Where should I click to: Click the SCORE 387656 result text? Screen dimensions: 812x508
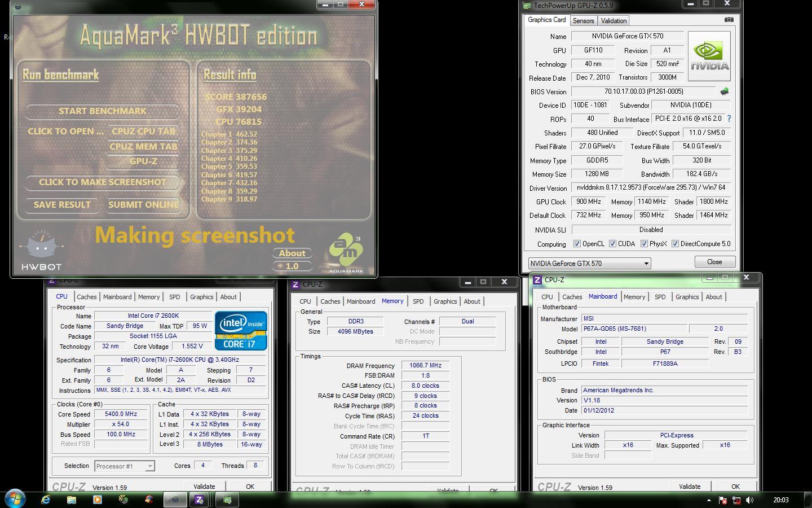click(x=236, y=97)
